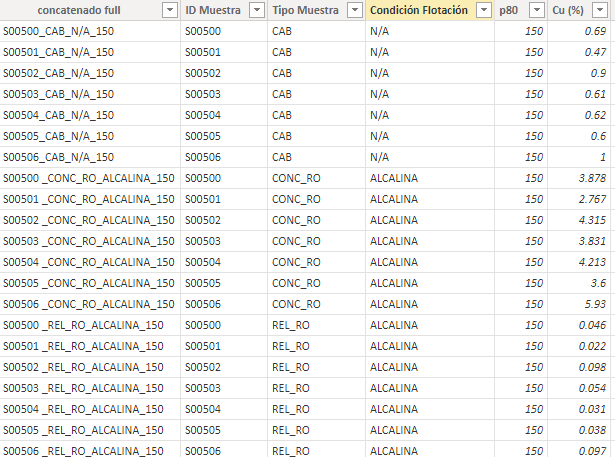The image size is (615, 457).
Task: Click Cu value 3.878
Action: [x=579, y=178]
